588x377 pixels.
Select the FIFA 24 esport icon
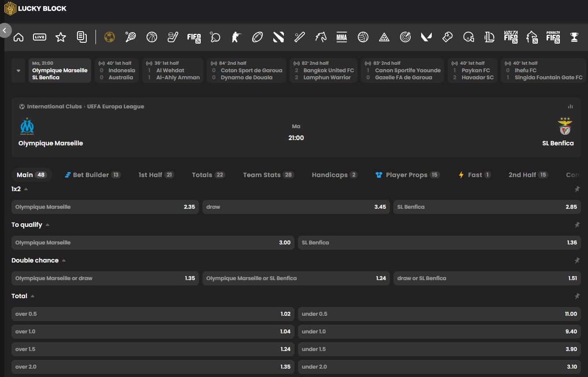click(x=194, y=37)
